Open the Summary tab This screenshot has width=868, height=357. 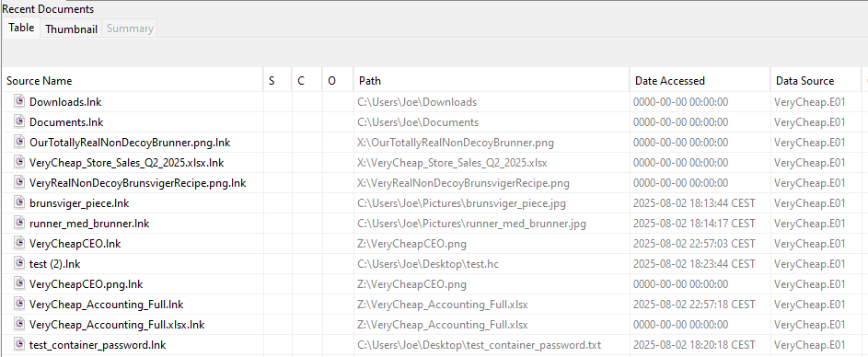click(x=130, y=29)
